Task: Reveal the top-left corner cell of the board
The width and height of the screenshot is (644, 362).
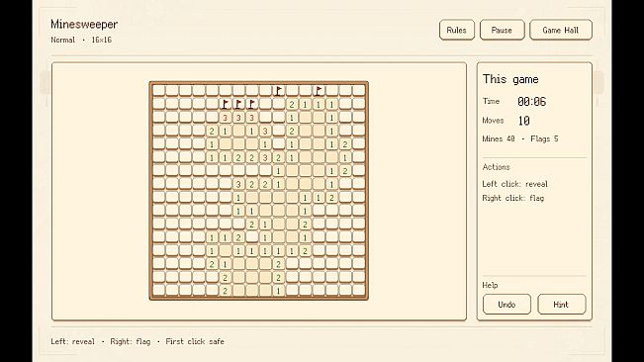Action: coord(158,91)
